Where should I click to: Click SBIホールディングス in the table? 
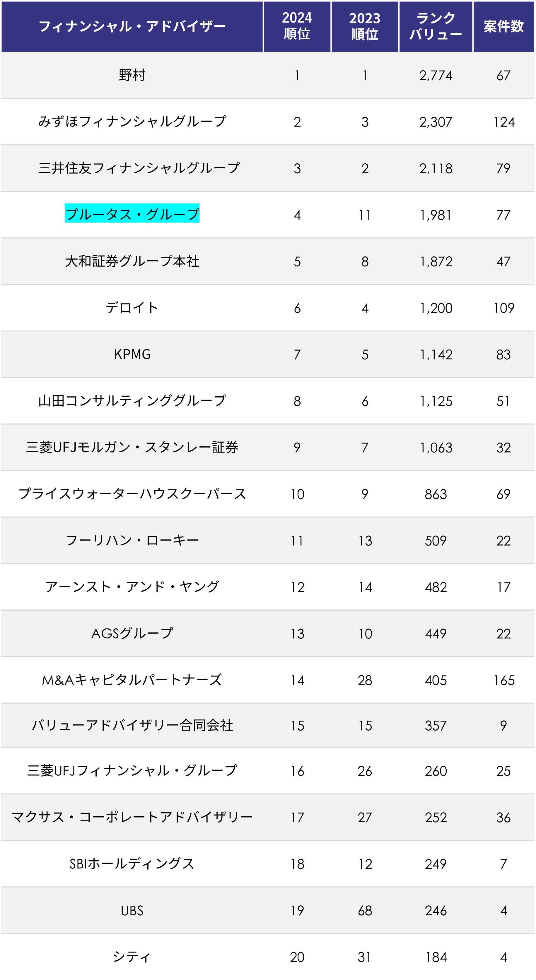[x=132, y=864]
